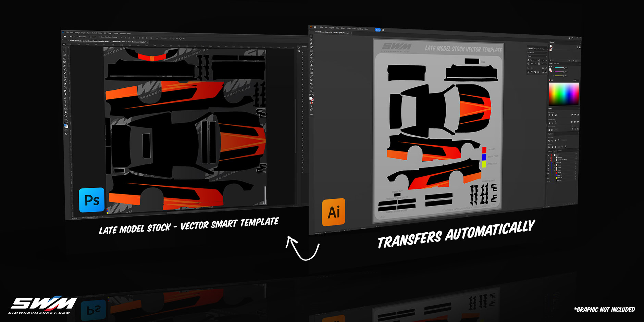Viewport: 644px width, 322px height.
Task: Check Show Transform Controls in Photoshop
Action: tap(100, 37)
